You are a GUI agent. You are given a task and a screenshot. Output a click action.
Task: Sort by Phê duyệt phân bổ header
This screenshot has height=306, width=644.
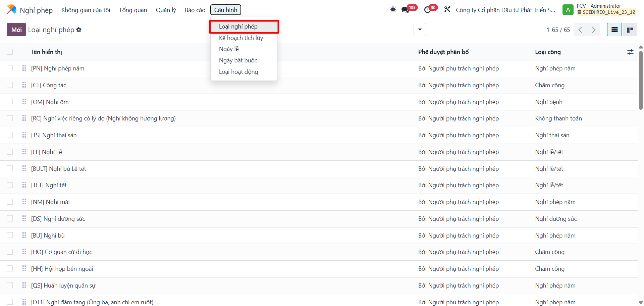pyautogui.click(x=443, y=52)
